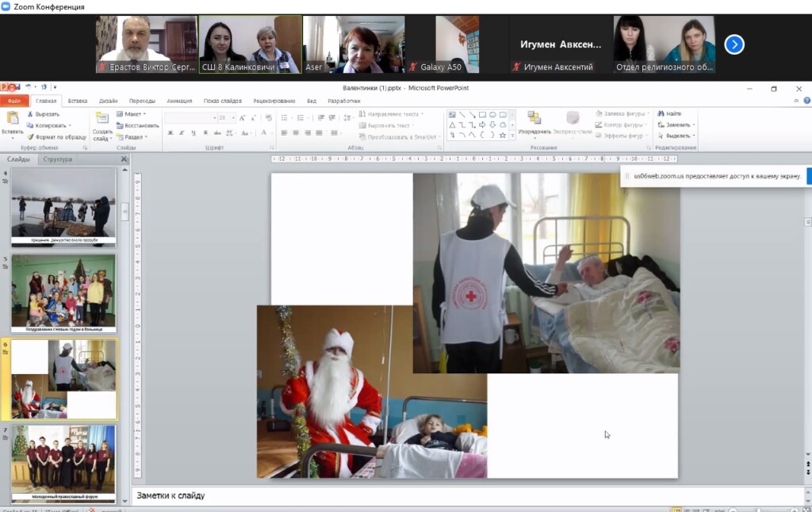Open the Customize Quick Access Toolbar dropdown
The image size is (812, 512).
[x=55, y=87]
